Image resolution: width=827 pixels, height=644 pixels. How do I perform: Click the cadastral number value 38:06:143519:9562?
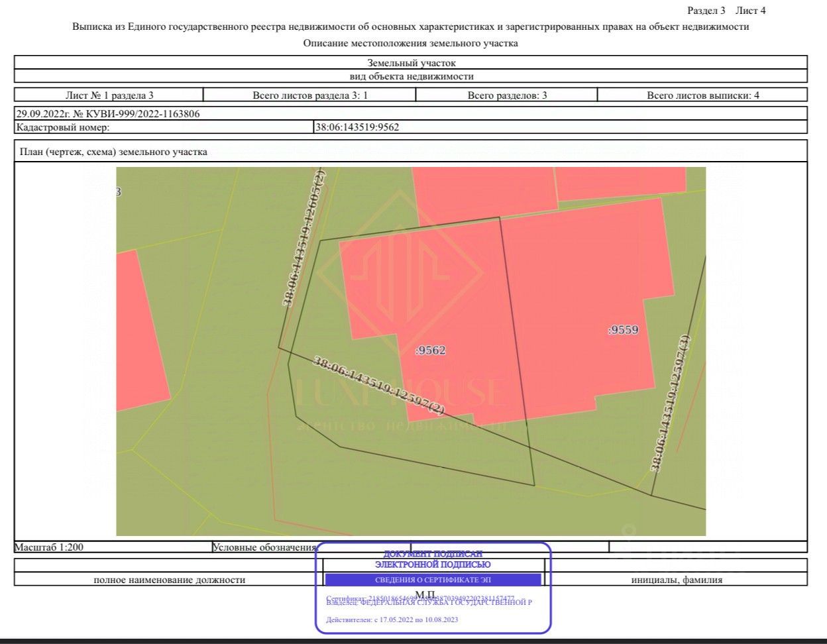357,127
